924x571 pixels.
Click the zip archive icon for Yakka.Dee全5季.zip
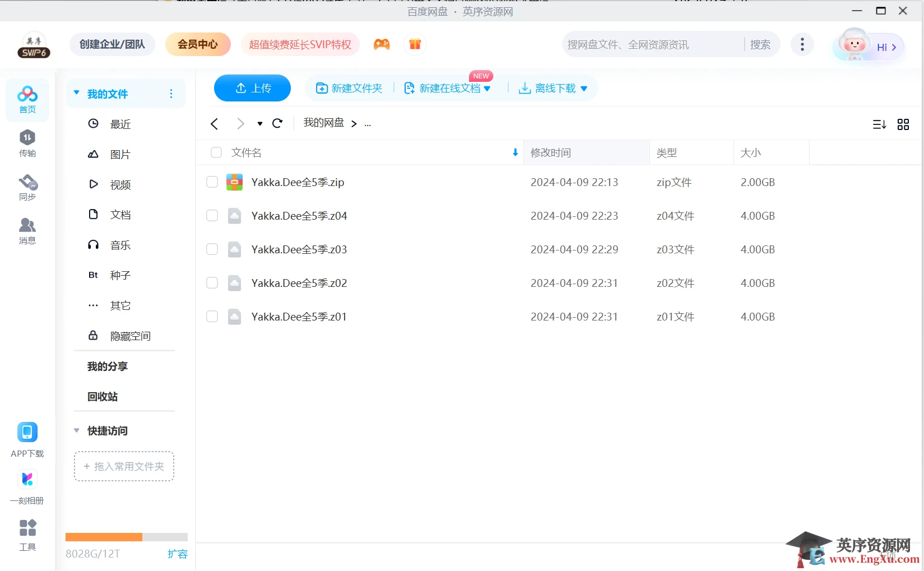tap(234, 182)
